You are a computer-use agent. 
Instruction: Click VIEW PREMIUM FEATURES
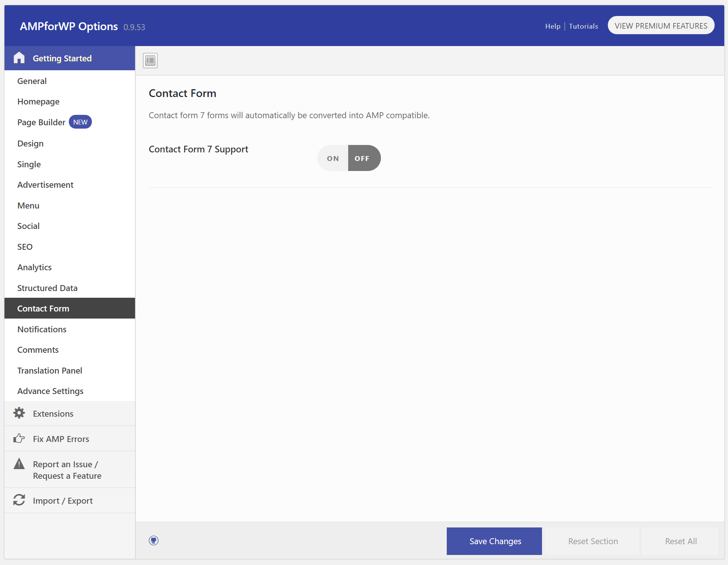pos(661,25)
